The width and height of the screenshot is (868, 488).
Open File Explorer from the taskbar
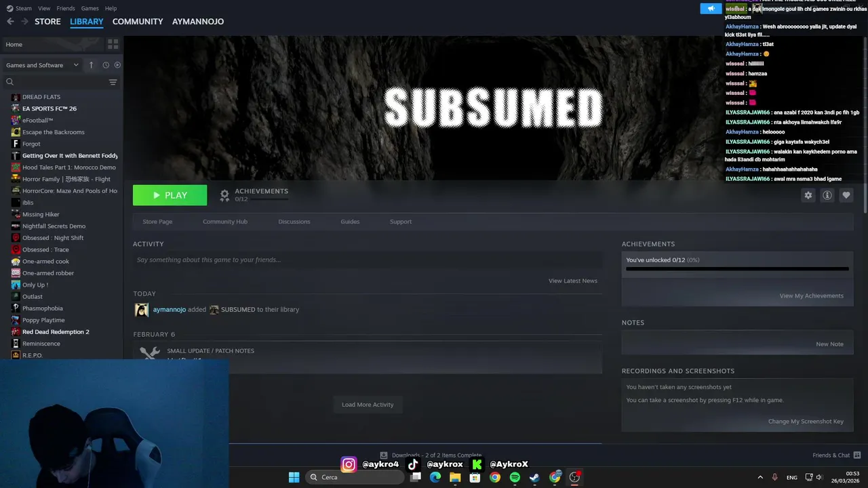pos(455,477)
